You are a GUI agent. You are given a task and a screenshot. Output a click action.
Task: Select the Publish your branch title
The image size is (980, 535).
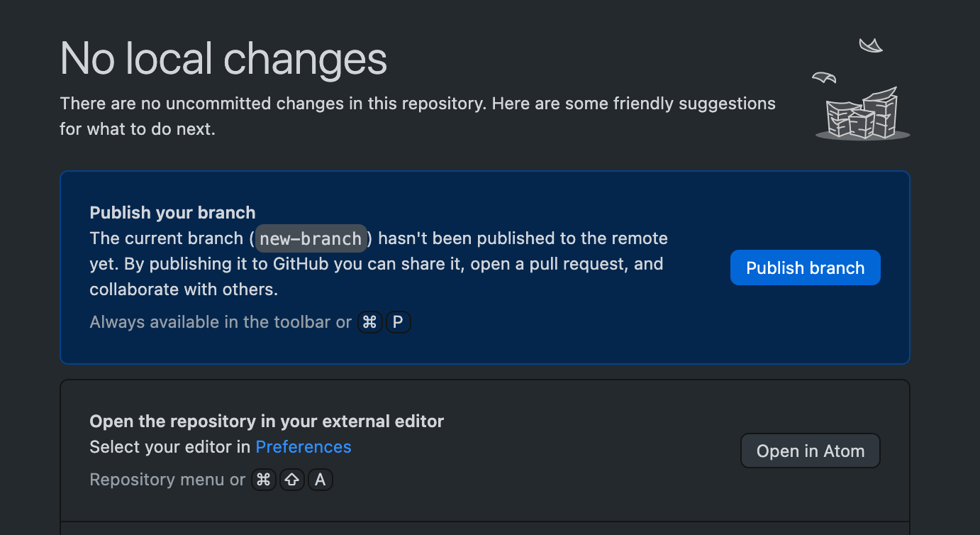pyautogui.click(x=172, y=212)
